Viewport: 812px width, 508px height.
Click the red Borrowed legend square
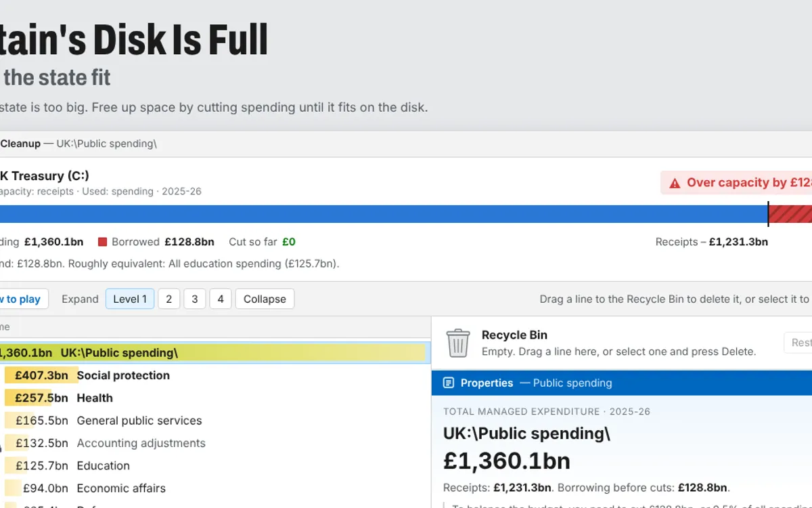click(x=103, y=242)
